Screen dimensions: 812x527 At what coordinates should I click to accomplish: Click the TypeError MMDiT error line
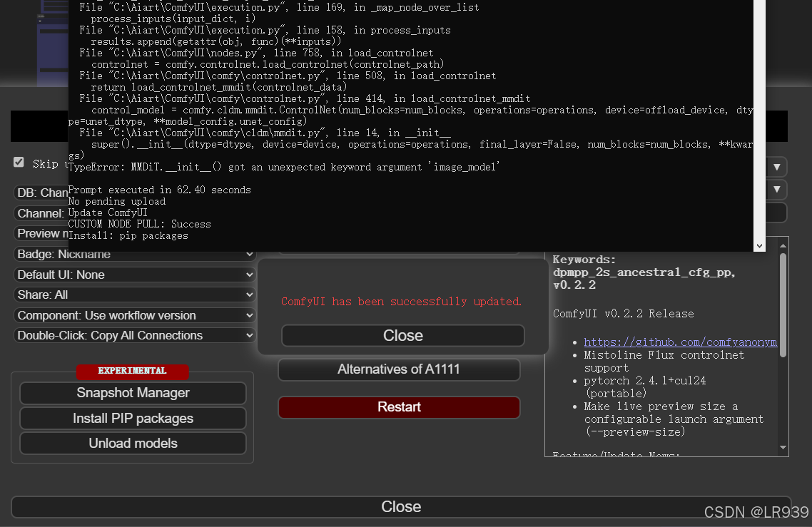(x=284, y=167)
